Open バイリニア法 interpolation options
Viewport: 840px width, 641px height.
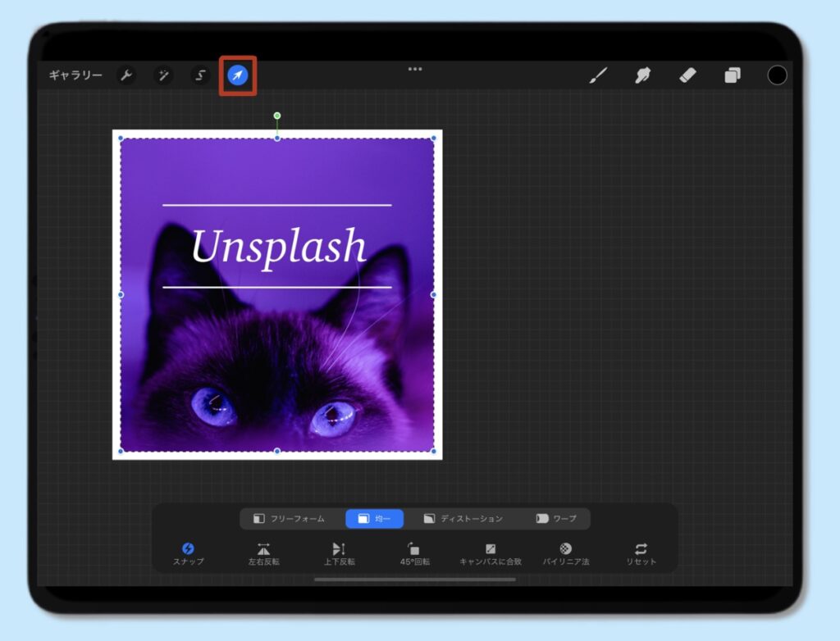pos(566,554)
